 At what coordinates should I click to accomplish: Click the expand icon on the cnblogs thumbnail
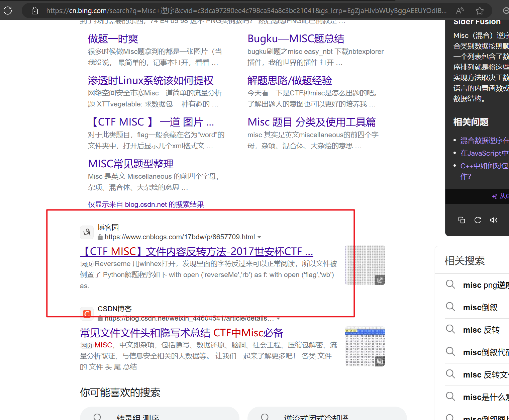[x=380, y=280]
